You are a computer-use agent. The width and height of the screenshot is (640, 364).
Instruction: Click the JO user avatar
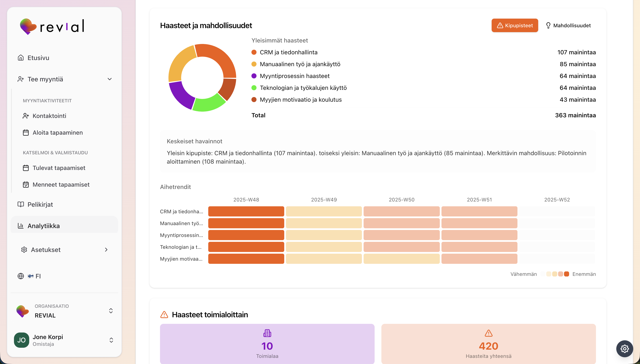coord(22,340)
